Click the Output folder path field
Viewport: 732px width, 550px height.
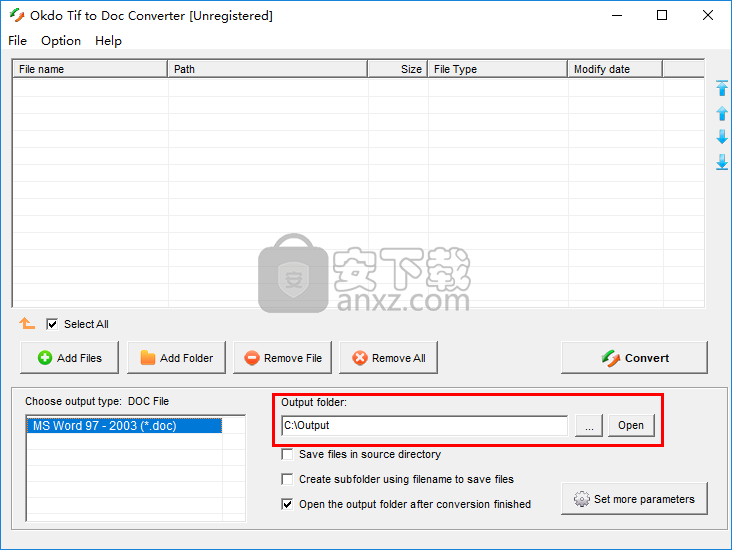[425, 425]
